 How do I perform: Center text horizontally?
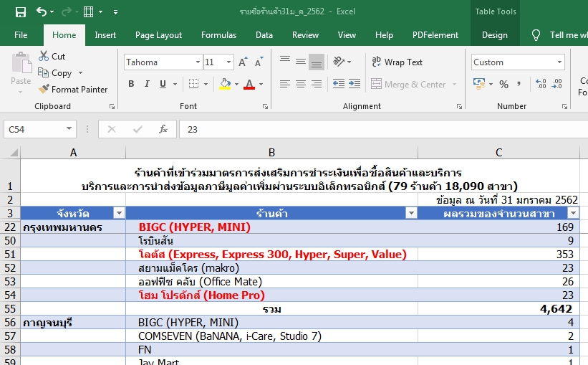coord(301,84)
